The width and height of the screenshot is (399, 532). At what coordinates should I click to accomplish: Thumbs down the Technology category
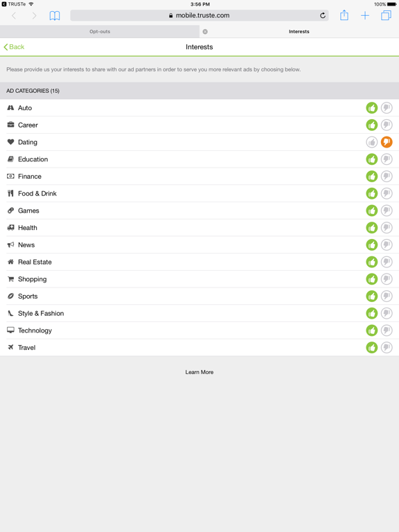[387, 330]
